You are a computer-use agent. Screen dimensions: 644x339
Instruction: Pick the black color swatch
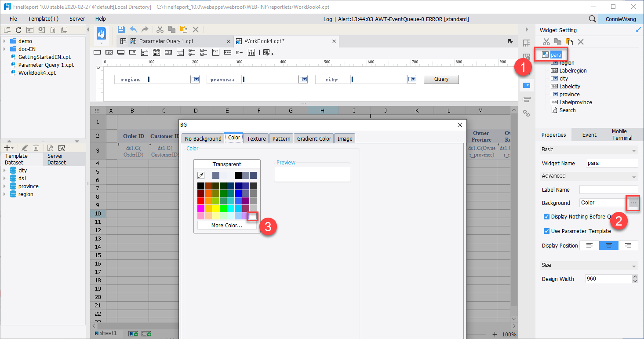pyautogui.click(x=200, y=186)
